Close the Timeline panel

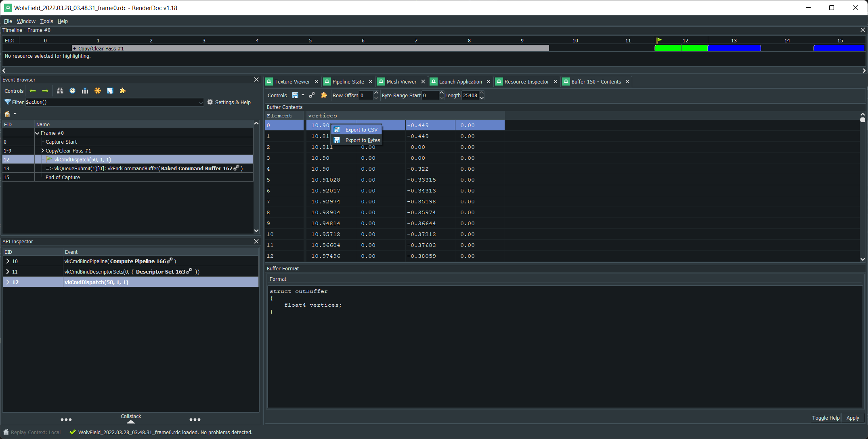(863, 30)
